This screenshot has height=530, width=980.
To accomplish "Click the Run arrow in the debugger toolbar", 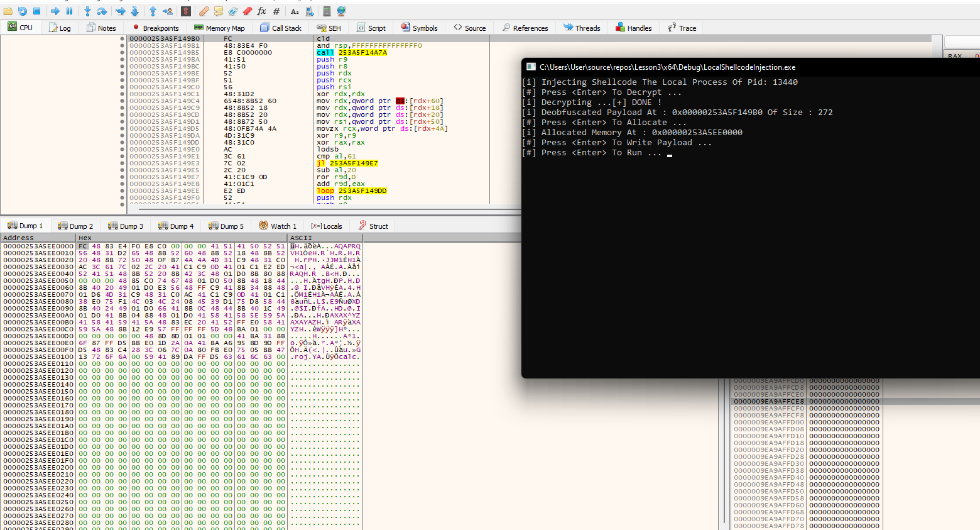I will [x=55, y=11].
